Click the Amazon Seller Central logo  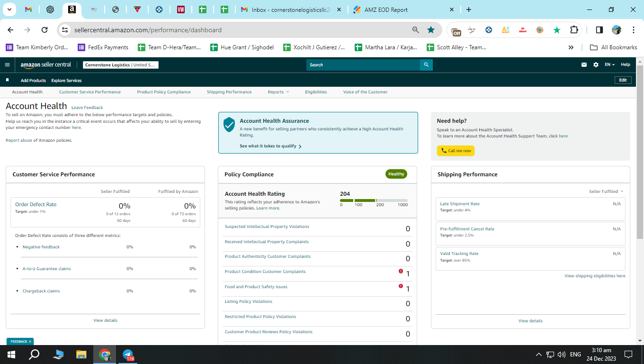46,65
